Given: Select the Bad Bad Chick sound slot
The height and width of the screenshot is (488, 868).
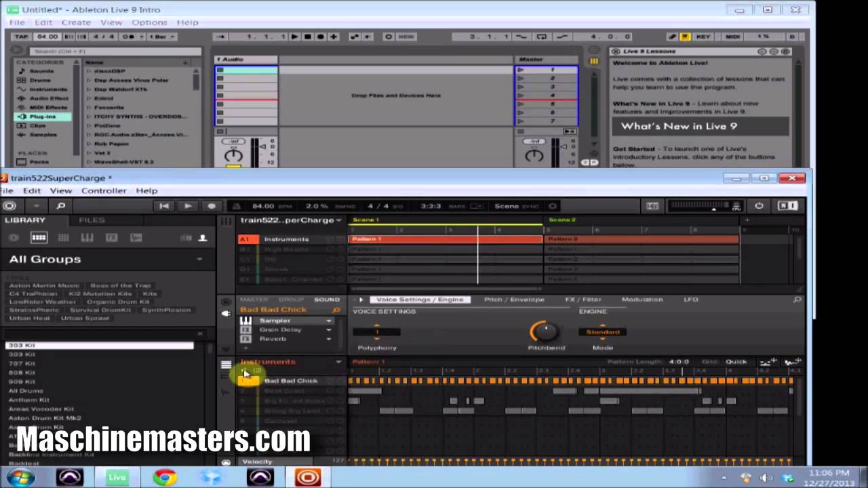Looking at the screenshot, I should pos(291,381).
